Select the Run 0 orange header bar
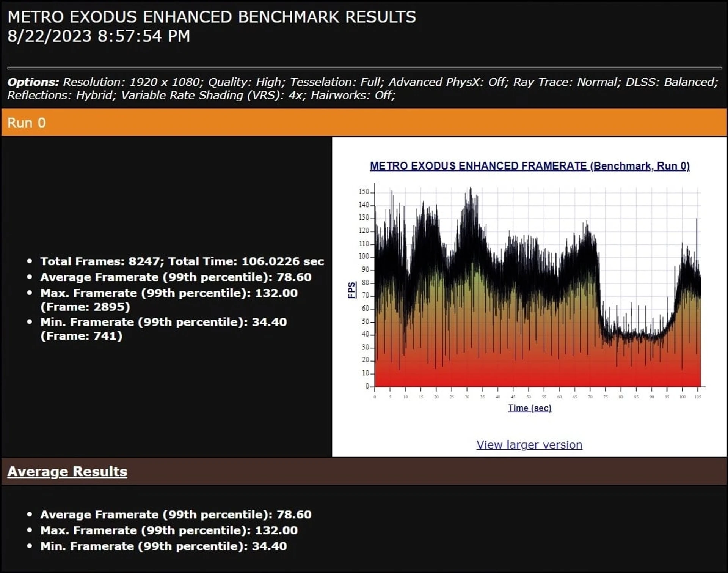 click(x=364, y=123)
